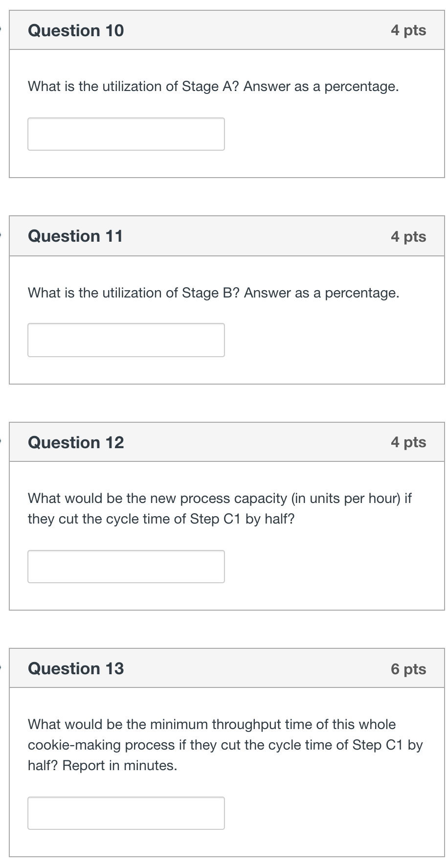Select the Question 11 title
Image resolution: width=448 pixels, height=868 pixels.
coord(75,236)
